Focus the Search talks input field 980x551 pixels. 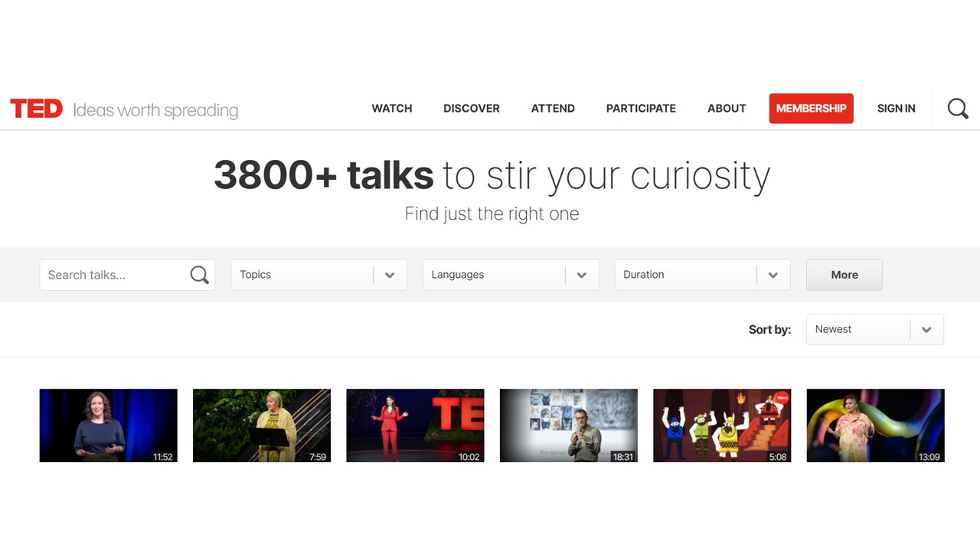pyautogui.click(x=115, y=275)
